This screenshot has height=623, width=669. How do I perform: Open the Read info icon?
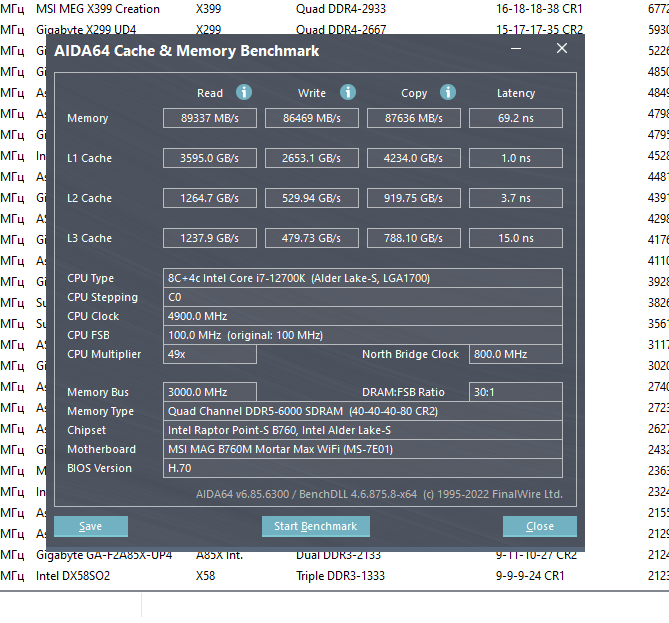coord(244,92)
